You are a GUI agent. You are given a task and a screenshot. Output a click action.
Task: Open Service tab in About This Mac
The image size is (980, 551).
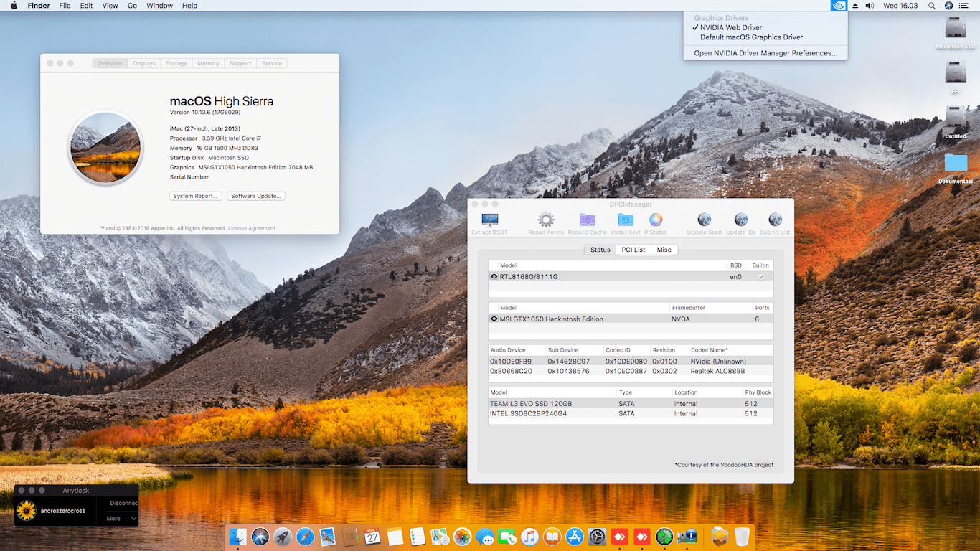[272, 63]
